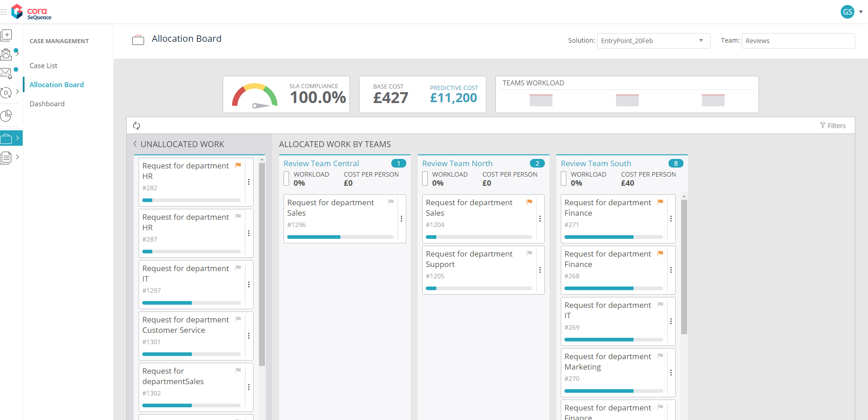Open the options menu for case #282
Image resolution: width=868 pixels, height=420 pixels.
coord(249,182)
